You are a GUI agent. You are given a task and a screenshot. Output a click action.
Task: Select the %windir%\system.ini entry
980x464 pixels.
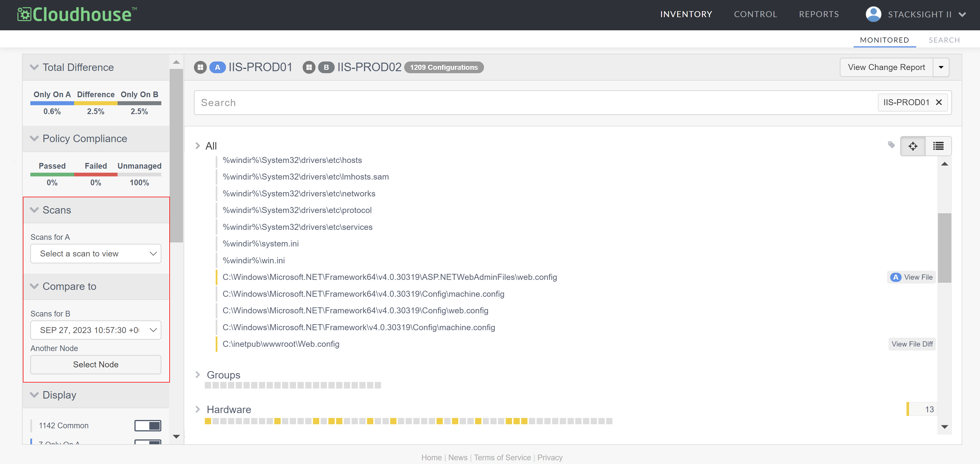click(x=261, y=244)
